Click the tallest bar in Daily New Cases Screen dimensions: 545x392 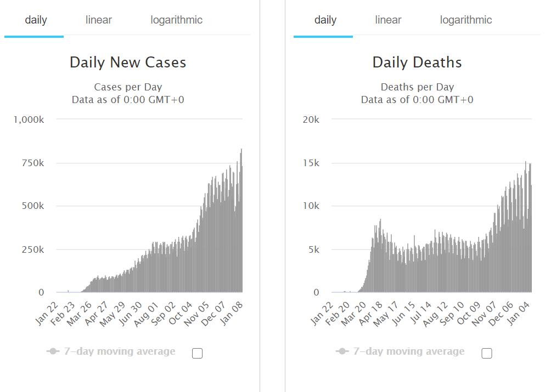point(241,220)
